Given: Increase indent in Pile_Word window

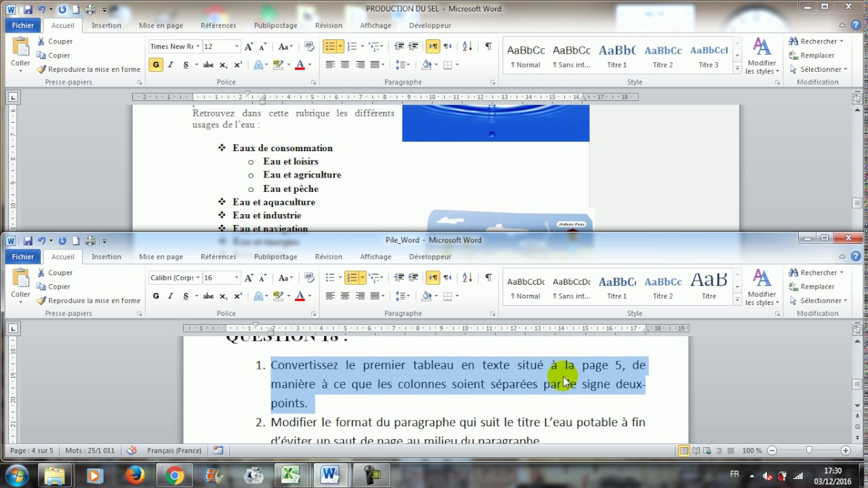Looking at the screenshot, I should coord(414,277).
